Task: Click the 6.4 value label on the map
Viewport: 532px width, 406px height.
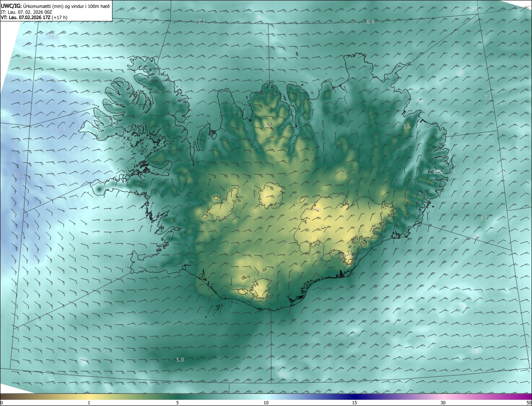Action: pyautogui.click(x=370, y=22)
